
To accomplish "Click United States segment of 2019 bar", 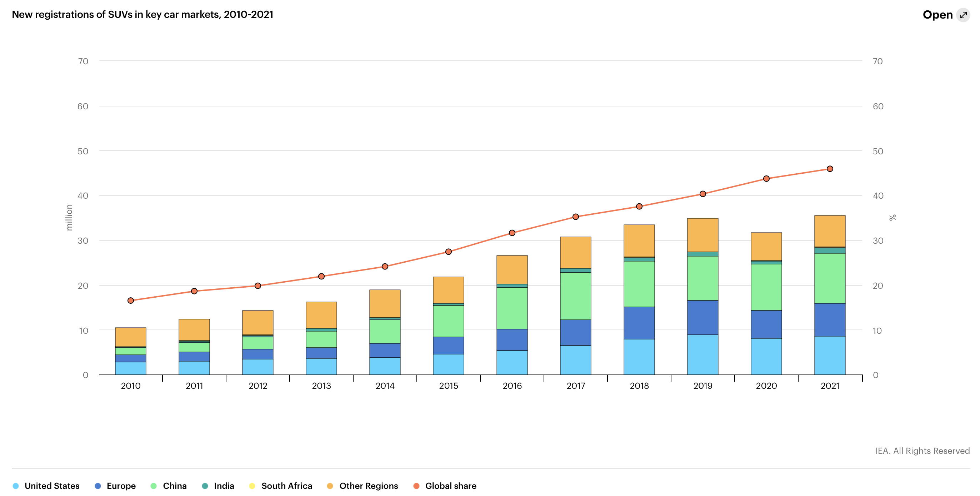I will click(x=702, y=354).
